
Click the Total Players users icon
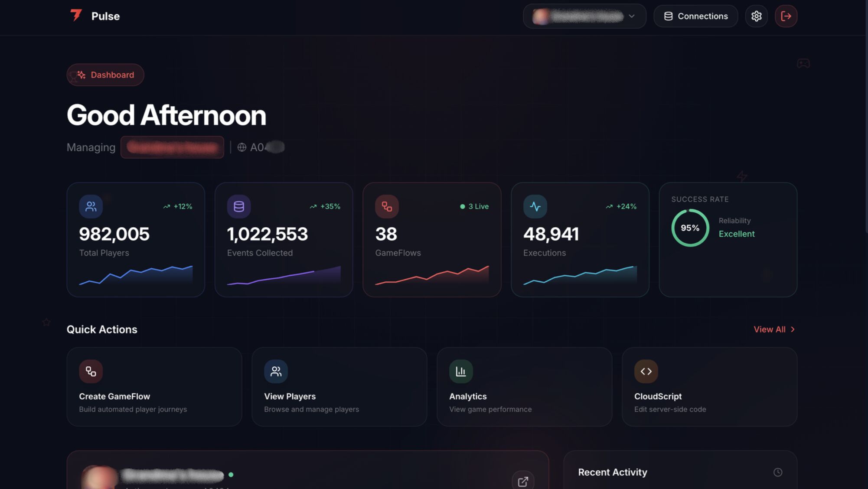[91, 206]
